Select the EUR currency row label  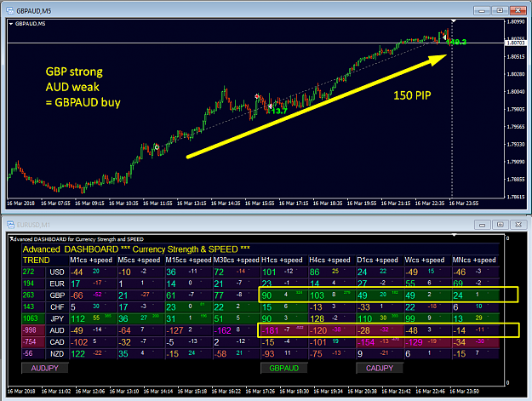(x=57, y=284)
